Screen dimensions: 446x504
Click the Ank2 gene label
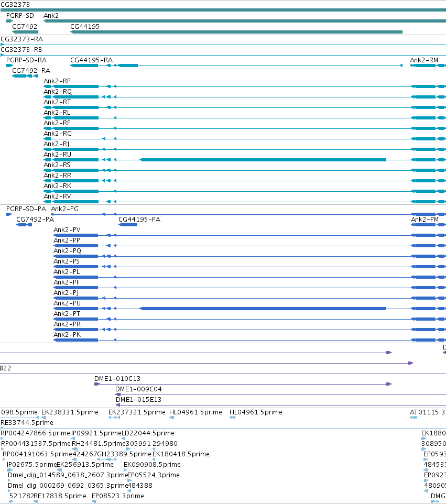(51, 15)
